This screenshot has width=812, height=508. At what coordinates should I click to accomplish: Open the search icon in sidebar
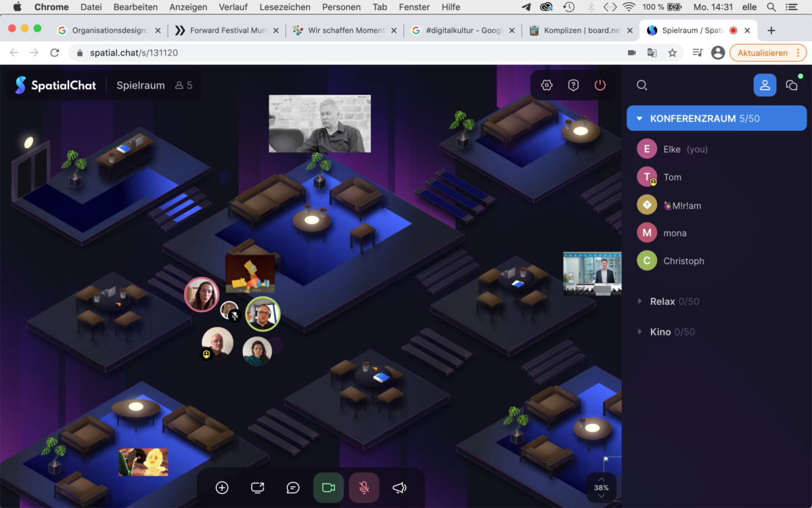pos(642,85)
